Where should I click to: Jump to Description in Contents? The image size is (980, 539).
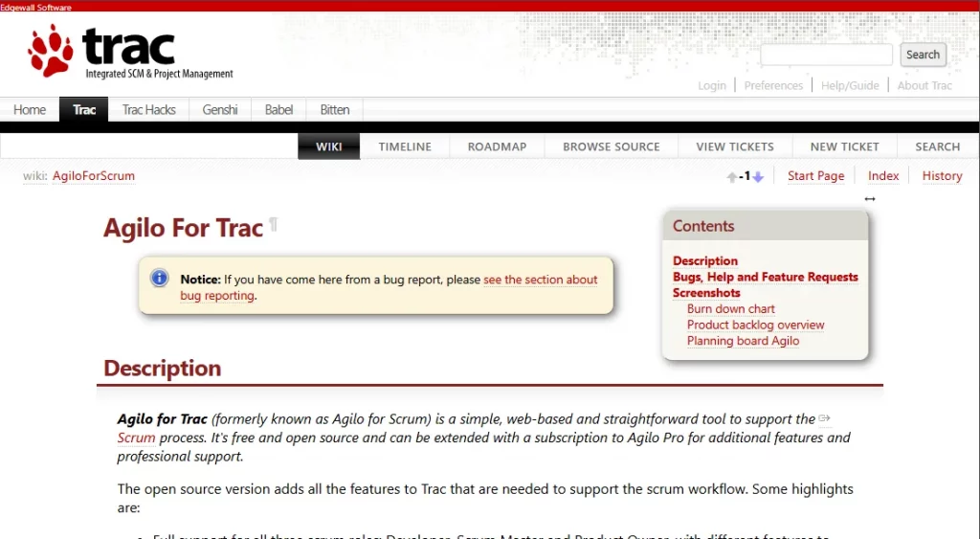[x=705, y=260]
